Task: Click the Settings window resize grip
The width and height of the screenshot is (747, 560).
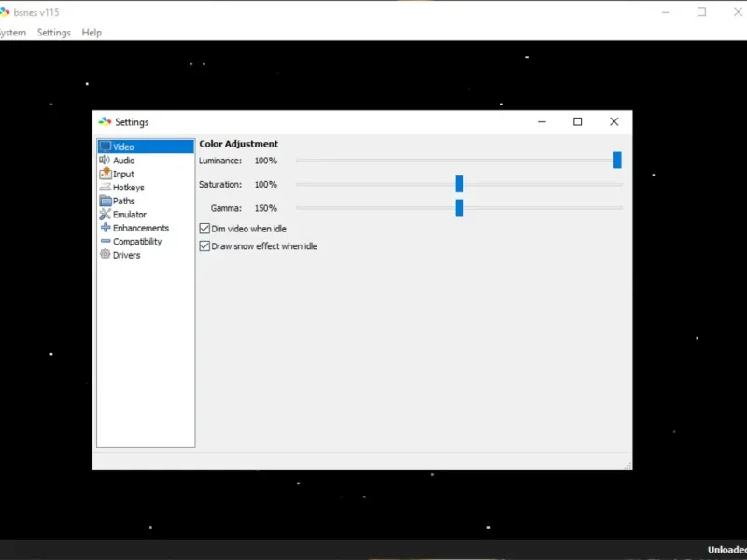Action: click(x=627, y=466)
